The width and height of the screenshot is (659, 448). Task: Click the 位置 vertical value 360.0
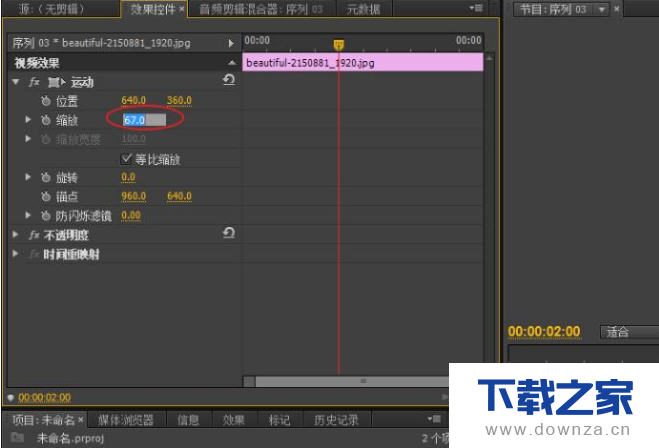[x=179, y=100]
